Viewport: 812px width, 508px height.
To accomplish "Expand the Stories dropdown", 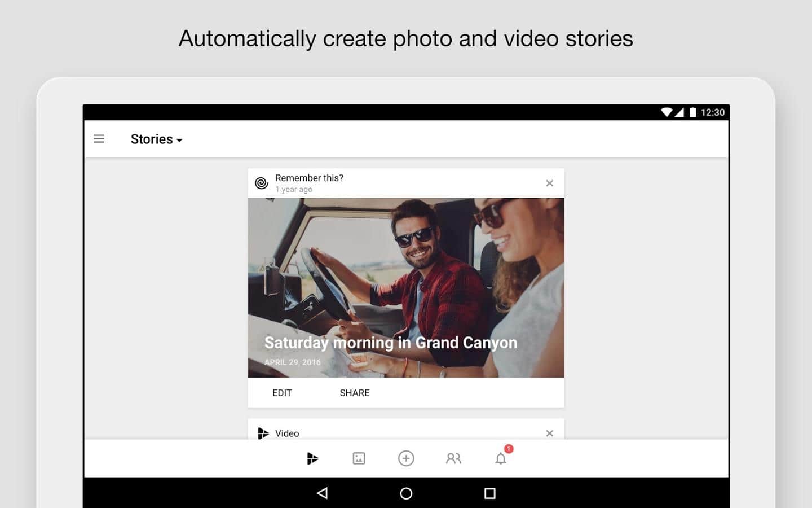I will 156,139.
